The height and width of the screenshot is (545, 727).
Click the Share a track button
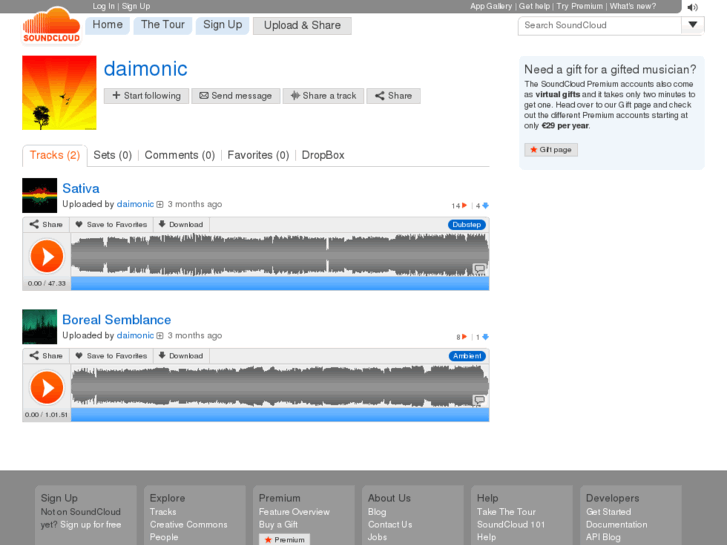[323, 96]
